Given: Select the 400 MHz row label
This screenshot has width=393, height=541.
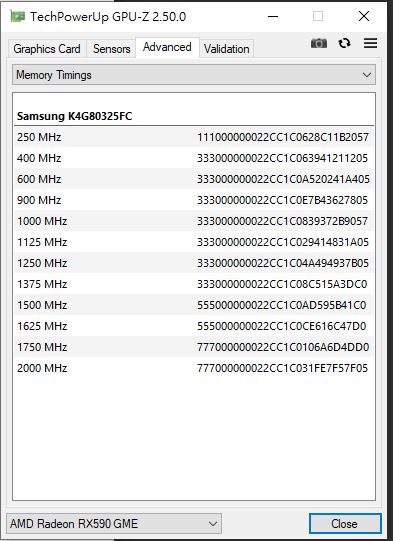Looking at the screenshot, I should tap(39, 158).
